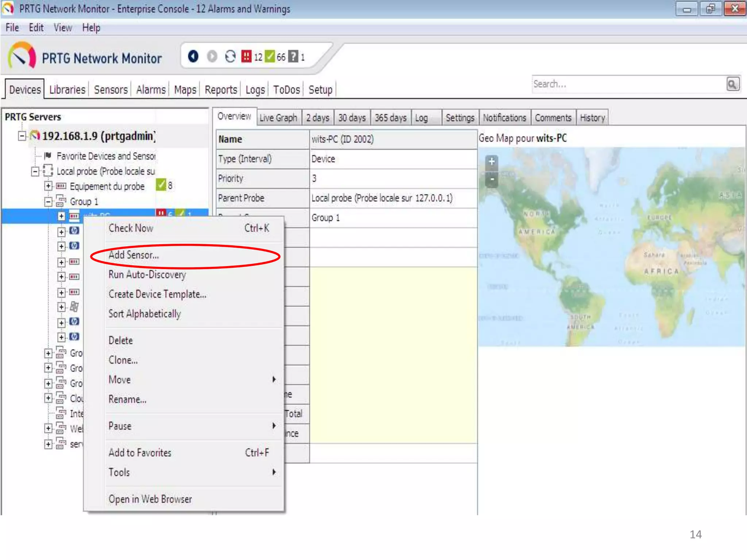Screen dimensions: 747x560
Task: Expand the Clou group node
Action: pyautogui.click(x=48, y=398)
